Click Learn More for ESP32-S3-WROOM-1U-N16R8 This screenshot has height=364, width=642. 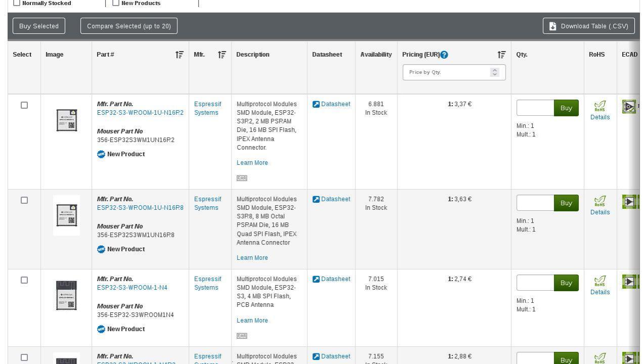pyautogui.click(x=252, y=258)
